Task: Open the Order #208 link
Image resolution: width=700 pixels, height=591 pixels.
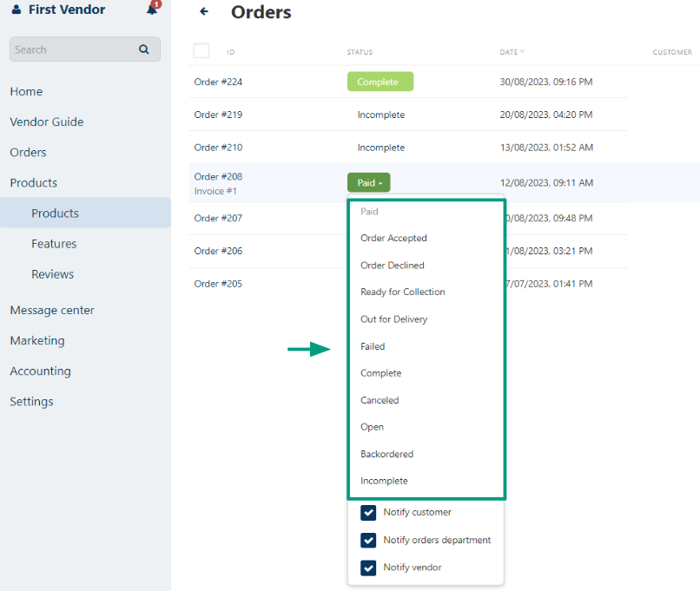Action: 218,176
